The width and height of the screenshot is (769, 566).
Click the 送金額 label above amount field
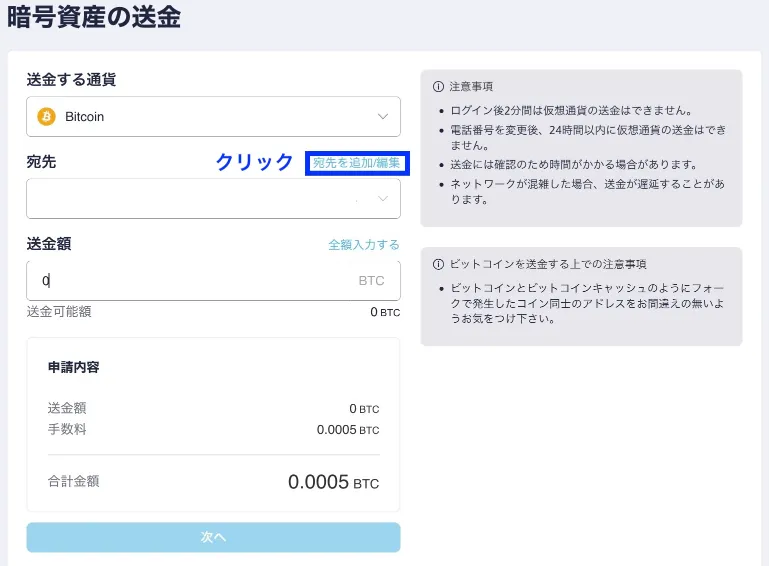click(x=49, y=244)
